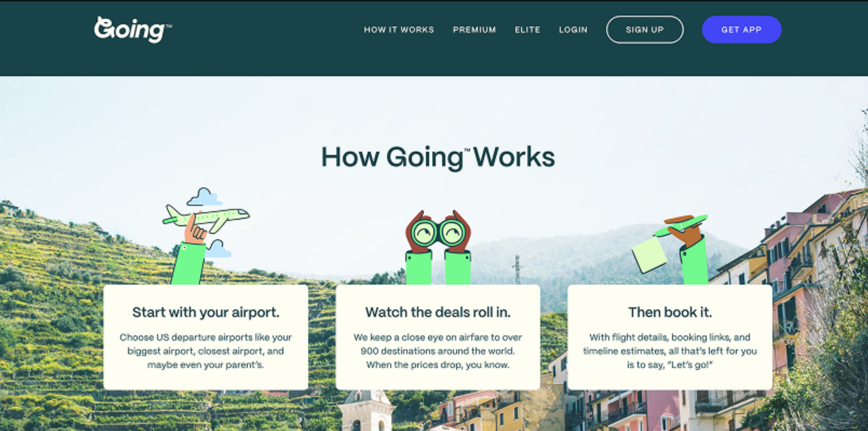Screen dimensions: 868x431
Task: Select Login in the top navigation
Action: coord(573,30)
